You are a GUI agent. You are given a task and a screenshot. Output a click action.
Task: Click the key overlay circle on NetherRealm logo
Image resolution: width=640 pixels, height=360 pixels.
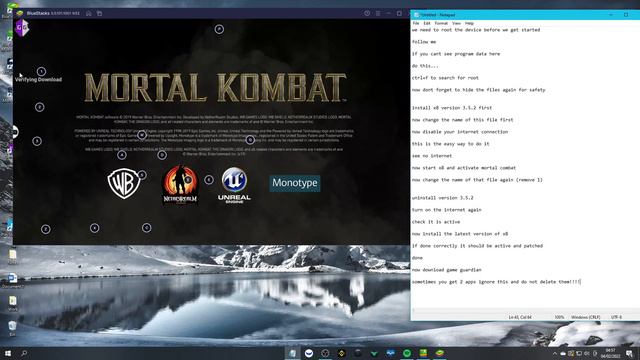coord(188,180)
